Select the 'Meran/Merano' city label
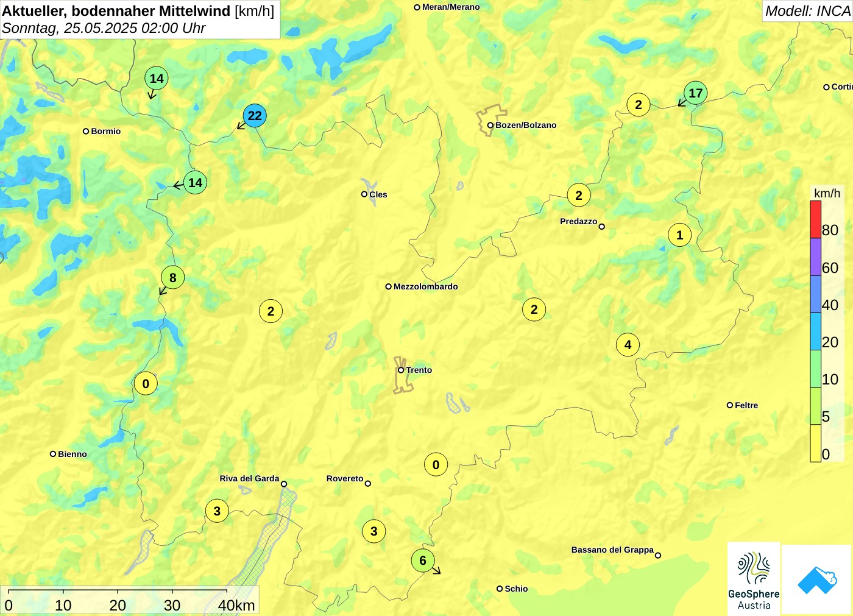Screen dimensions: 853x616 point(451,7)
